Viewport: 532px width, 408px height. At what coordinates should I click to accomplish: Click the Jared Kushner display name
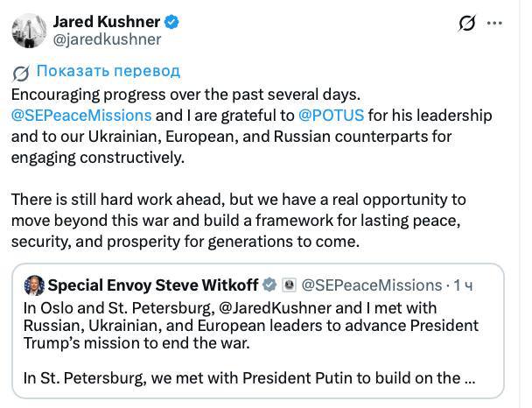click(107, 22)
